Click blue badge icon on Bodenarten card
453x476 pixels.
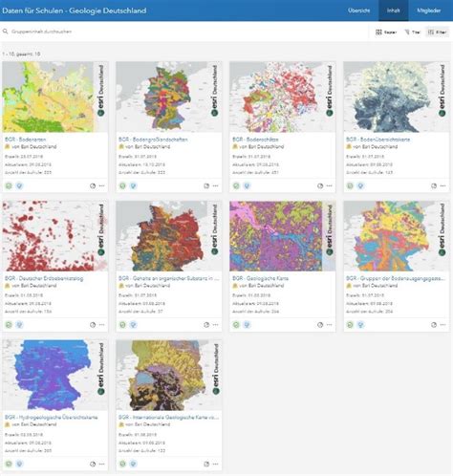point(19,185)
